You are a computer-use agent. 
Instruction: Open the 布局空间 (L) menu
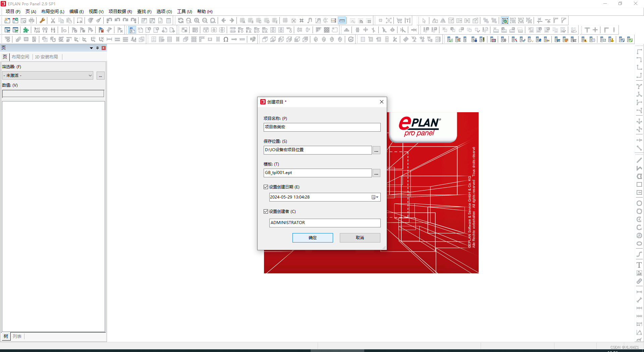coord(53,11)
